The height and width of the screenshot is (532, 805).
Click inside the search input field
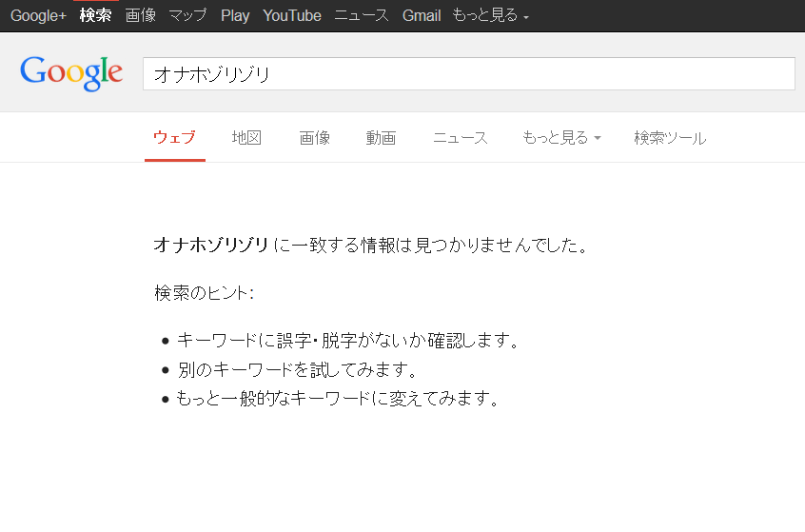pos(468,74)
